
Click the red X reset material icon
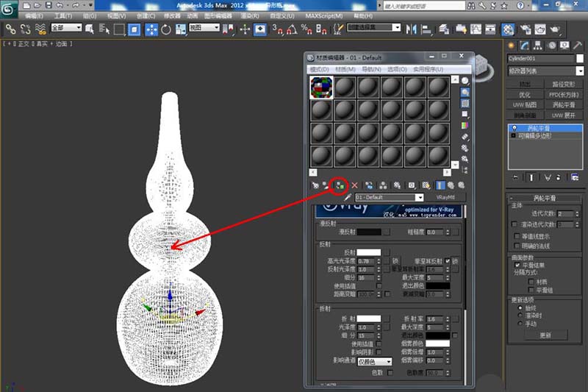[354, 185]
